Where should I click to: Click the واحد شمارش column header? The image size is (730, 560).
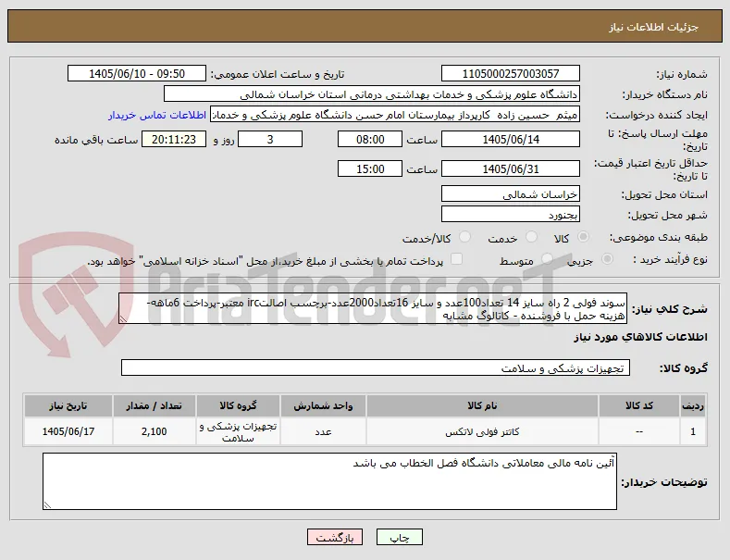pyautogui.click(x=323, y=405)
